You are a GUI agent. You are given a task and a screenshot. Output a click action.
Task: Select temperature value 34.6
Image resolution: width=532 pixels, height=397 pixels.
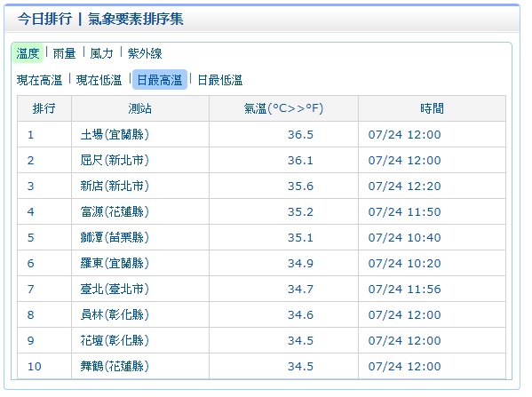click(x=300, y=315)
